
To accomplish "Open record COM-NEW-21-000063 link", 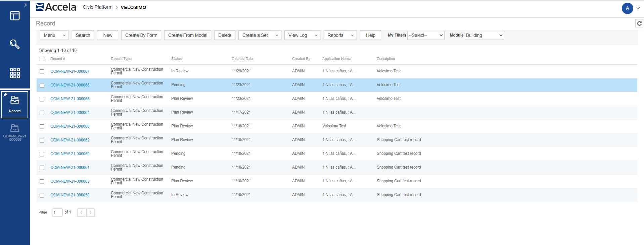I will (x=70, y=181).
